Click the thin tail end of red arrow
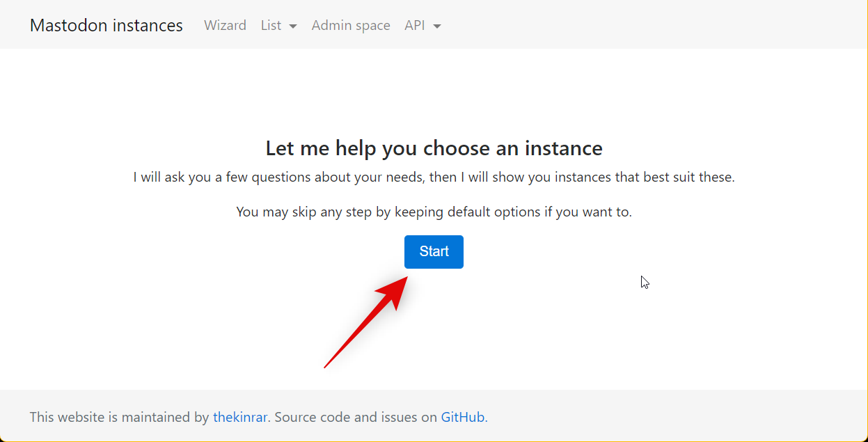The image size is (868, 442). (326, 366)
